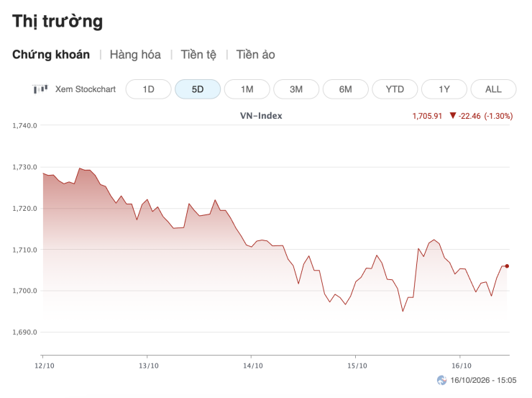Click the index value 1,705.91
532x398 pixels.
[427, 116]
